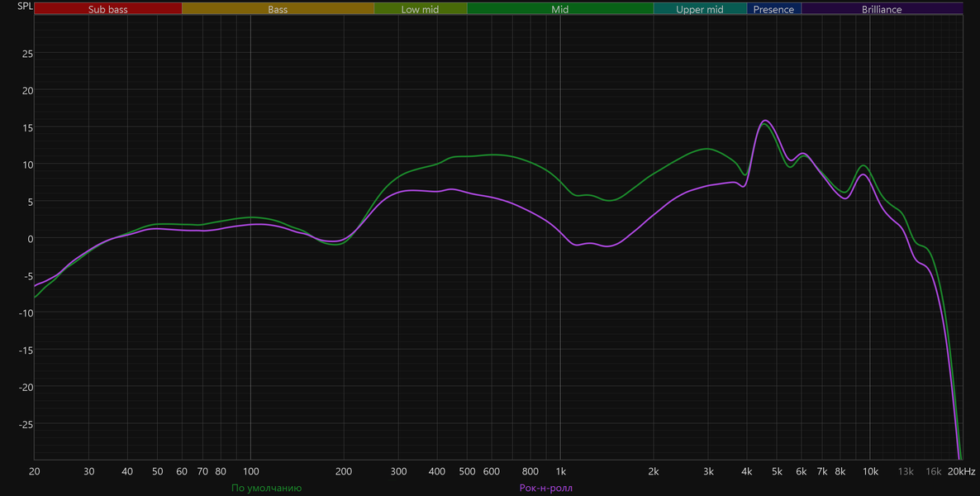980x496 pixels.
Task: Click the 3k frequency axis label
Action: [708, 471]
